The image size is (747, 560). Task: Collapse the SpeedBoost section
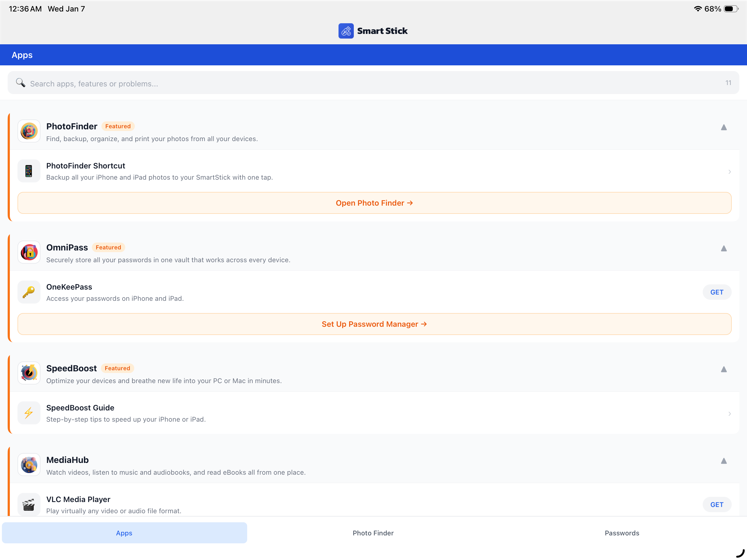(x=724, y=369)
